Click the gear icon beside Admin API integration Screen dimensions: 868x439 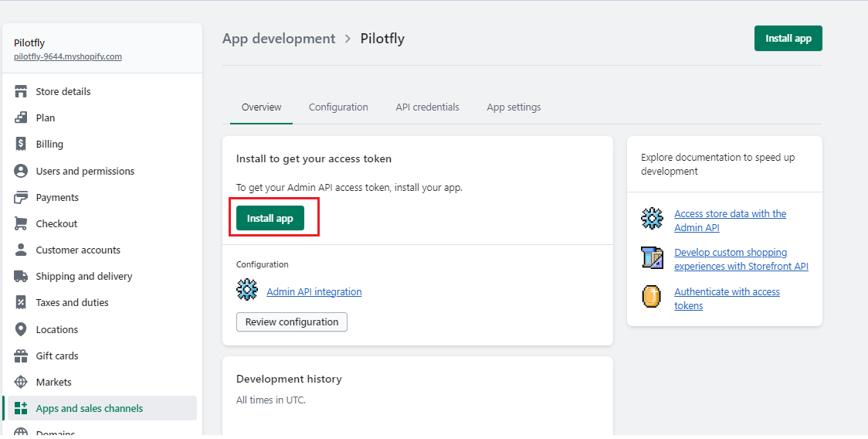247,291
